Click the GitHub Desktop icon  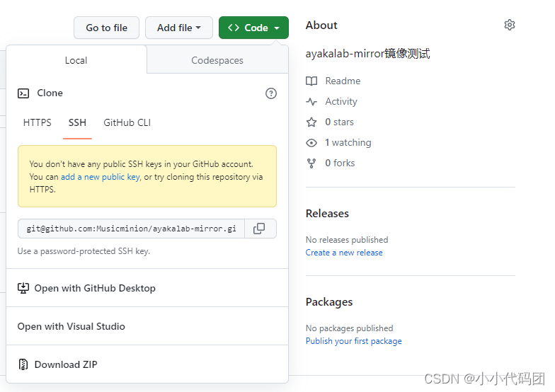tap(23, 288)
